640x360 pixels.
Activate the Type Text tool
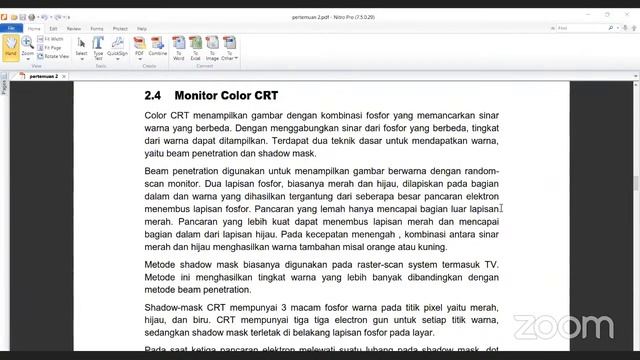[x=98, y=48]
